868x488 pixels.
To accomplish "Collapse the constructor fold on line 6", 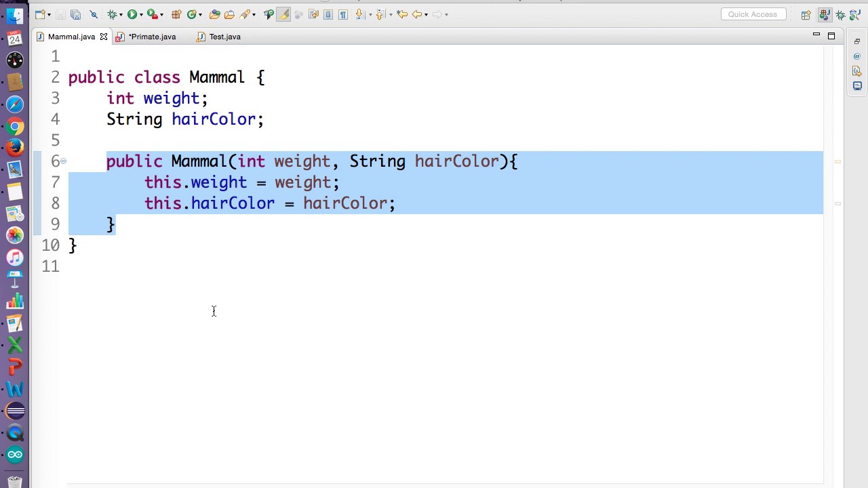I will 63,161.
